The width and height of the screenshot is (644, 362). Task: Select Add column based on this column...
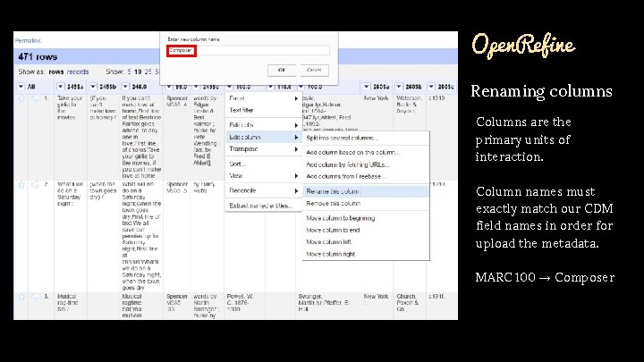(366, 152)
